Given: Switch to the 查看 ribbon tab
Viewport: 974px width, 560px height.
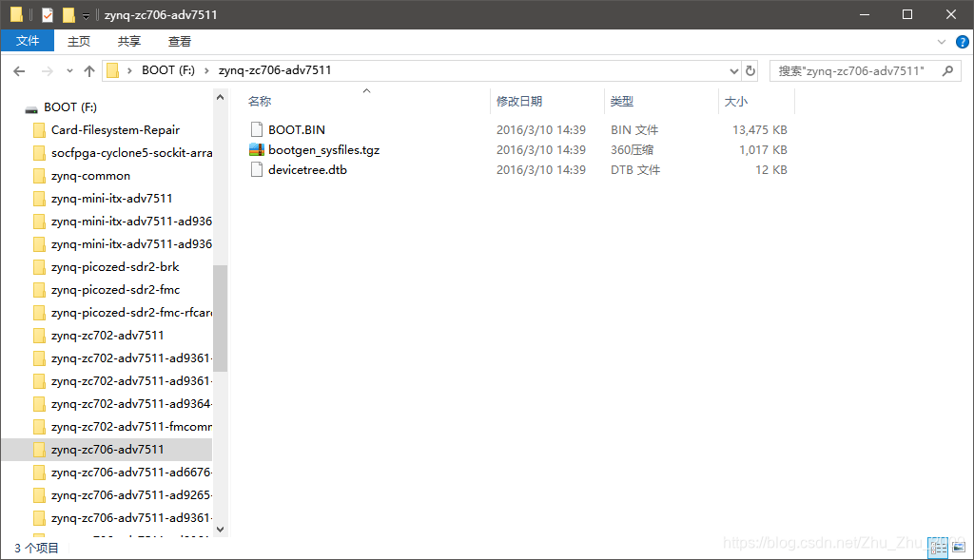Looking at the screenshot, I should pos(180,42).
